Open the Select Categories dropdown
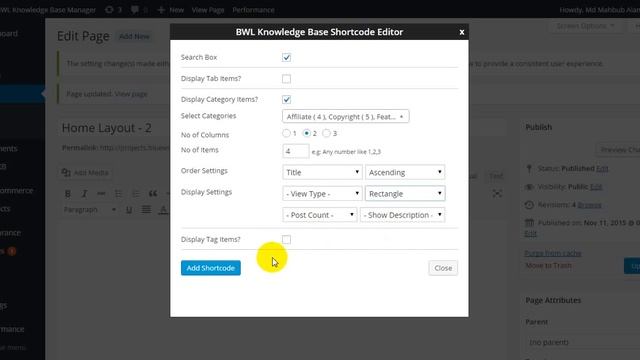Screen dimensions: 640x360 click(x=345, y=117)
